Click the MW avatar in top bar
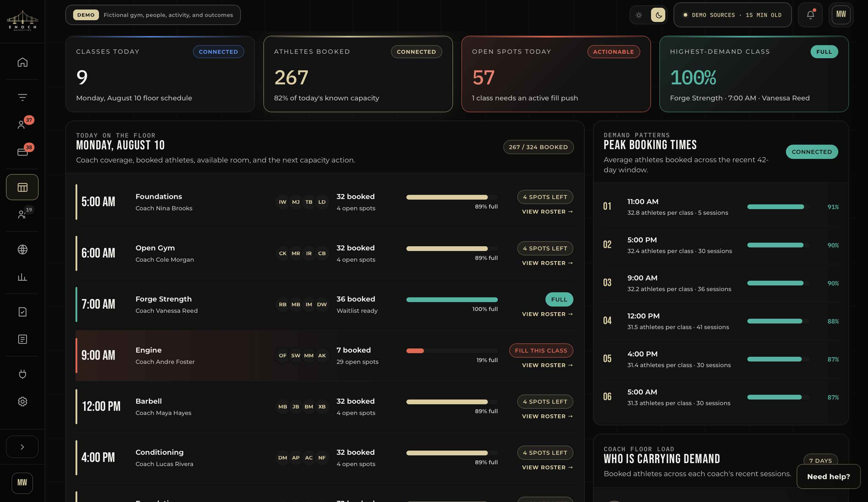 click(x=841, y=15)
